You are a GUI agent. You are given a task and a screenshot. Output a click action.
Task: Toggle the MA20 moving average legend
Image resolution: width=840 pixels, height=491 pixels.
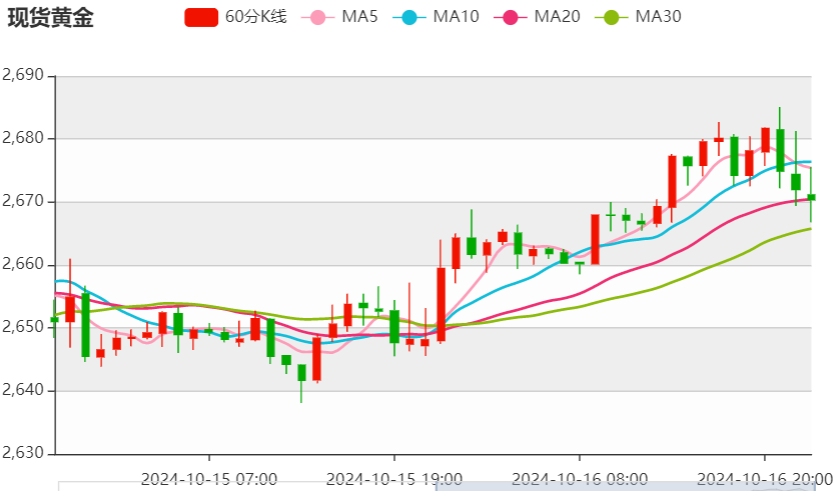tap(537, 17)
